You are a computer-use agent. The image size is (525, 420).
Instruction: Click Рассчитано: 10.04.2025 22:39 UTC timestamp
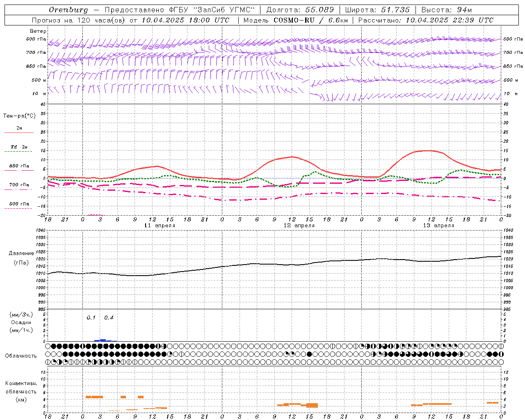[x=426, y=20]
